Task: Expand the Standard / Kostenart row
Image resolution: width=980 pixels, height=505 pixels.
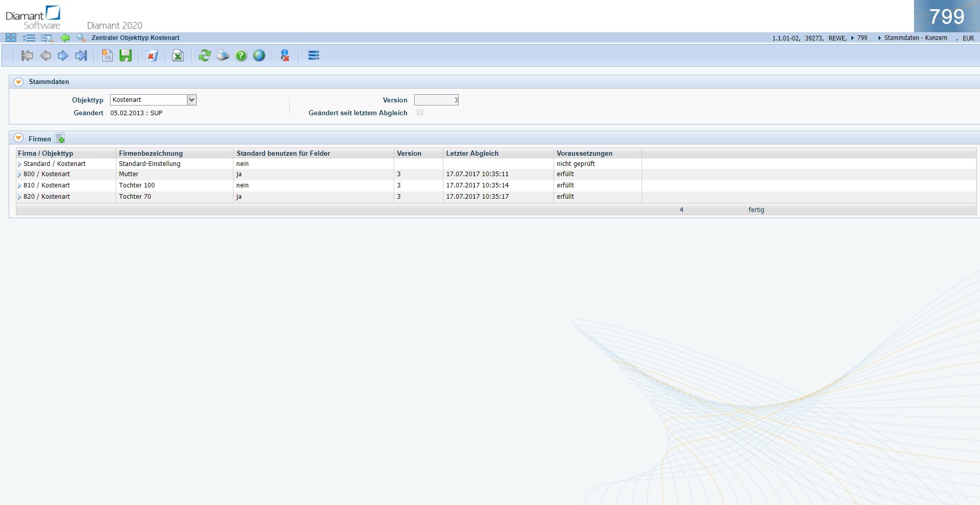Action: pos(19,164)
